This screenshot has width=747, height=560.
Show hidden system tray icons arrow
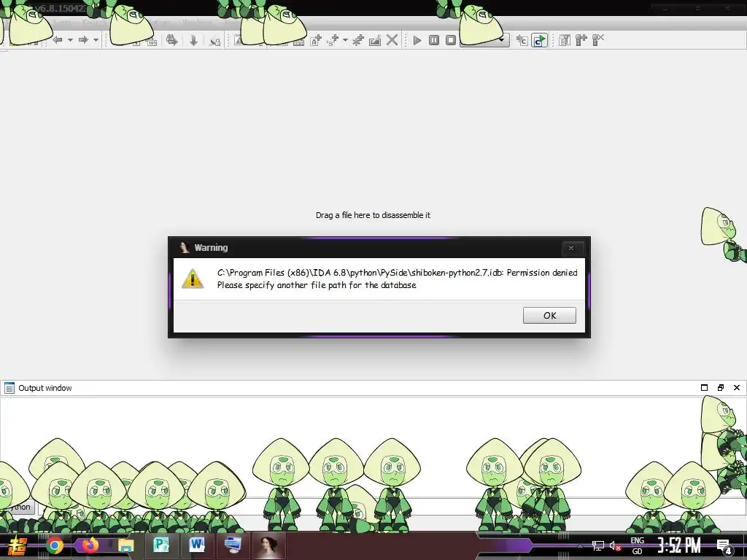(580, 546)
